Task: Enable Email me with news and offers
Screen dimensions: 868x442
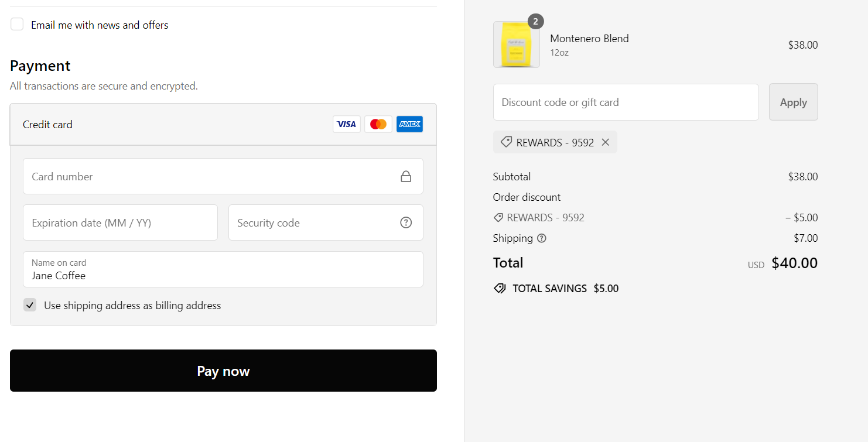Action: [x=18, y=25]
